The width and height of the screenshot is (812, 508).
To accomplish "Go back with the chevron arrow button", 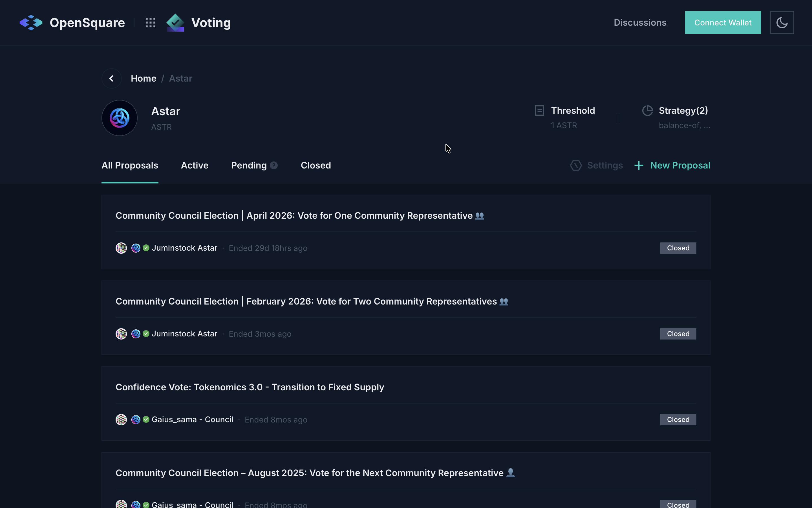I will point(111,78).
